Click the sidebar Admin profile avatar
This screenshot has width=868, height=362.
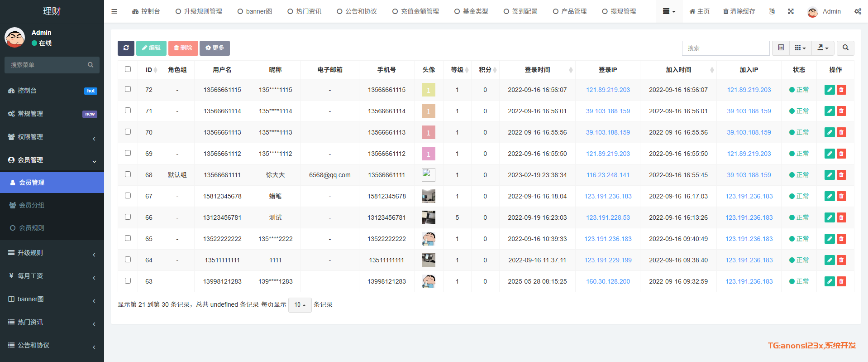coord(15,38)
